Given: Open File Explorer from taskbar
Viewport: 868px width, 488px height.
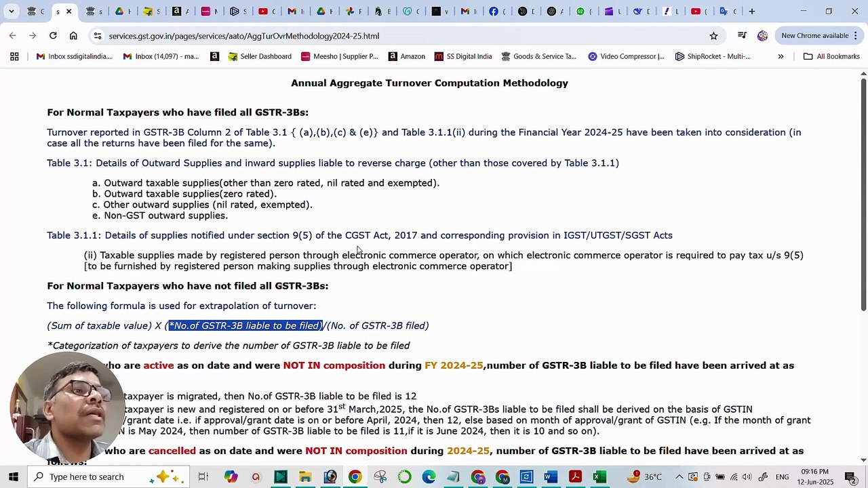Looking at the screenshot, I should [x=305, y=476].
